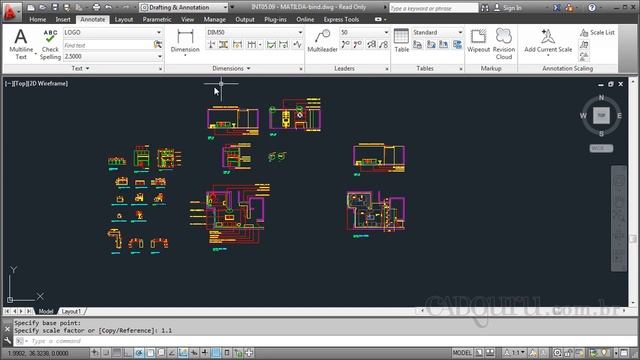Toggle Object Snap in the status bar
This screenshot has height=360, width=640.
(x=150, y=353)
